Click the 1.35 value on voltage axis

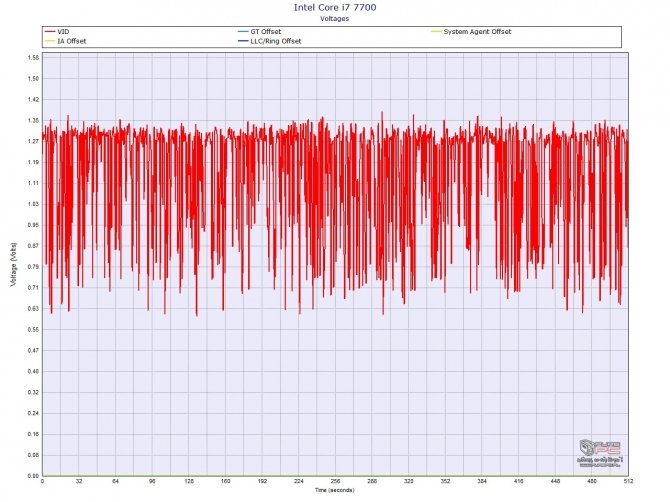(x=33, y=120)
